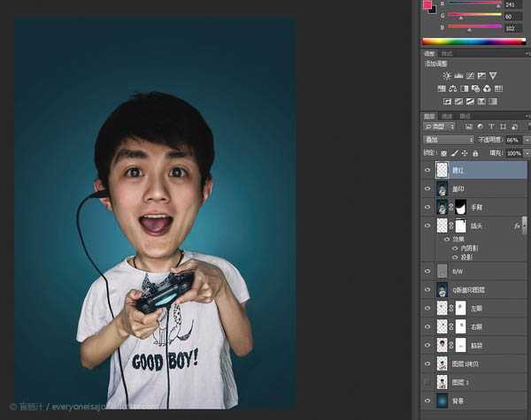
Task: Hide the 盖印 layer
Action: point(427,188)
